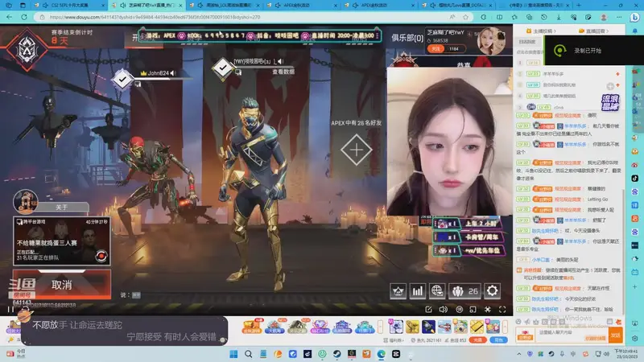The width and height of the screenshot is (644, 362).
Task: Open Bing chat sidebar icon
Action: [635, 17]
